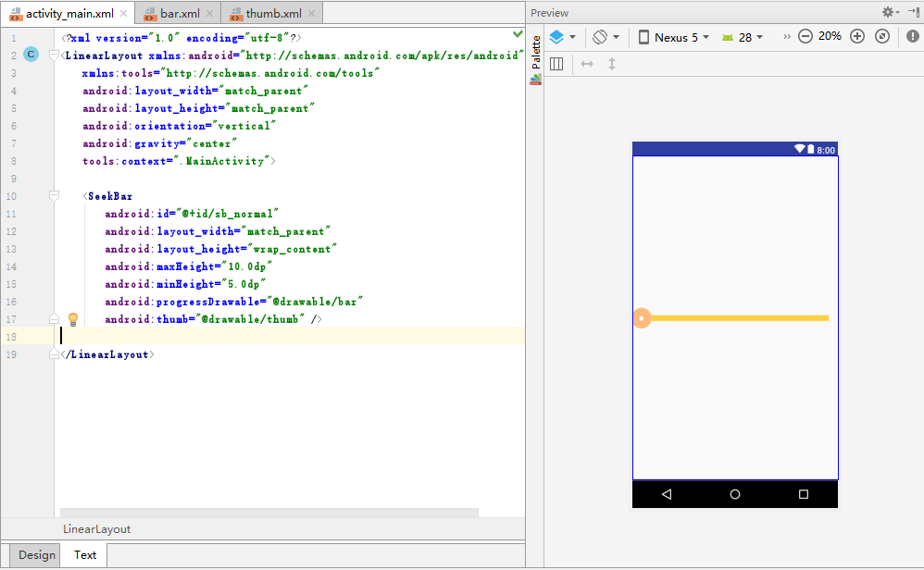Close the activity_main.xml tab
The image size is (924, 570).
click(x=123, y=14)
